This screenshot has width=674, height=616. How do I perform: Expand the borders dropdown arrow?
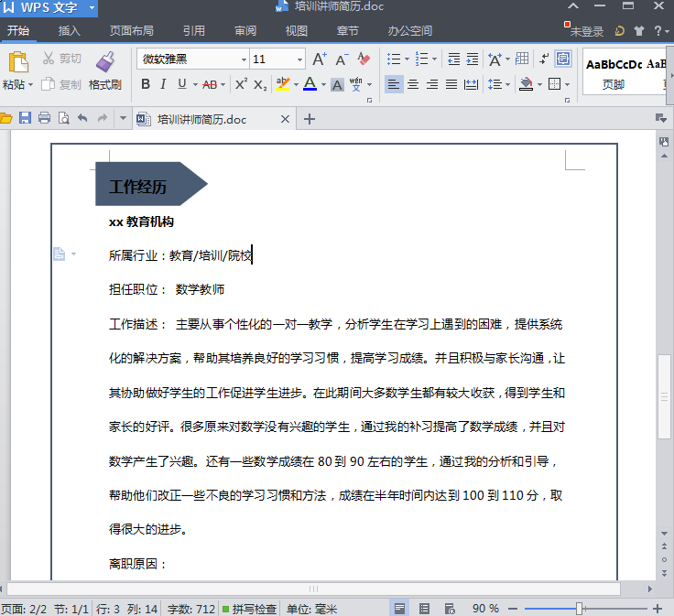point(568,84)
